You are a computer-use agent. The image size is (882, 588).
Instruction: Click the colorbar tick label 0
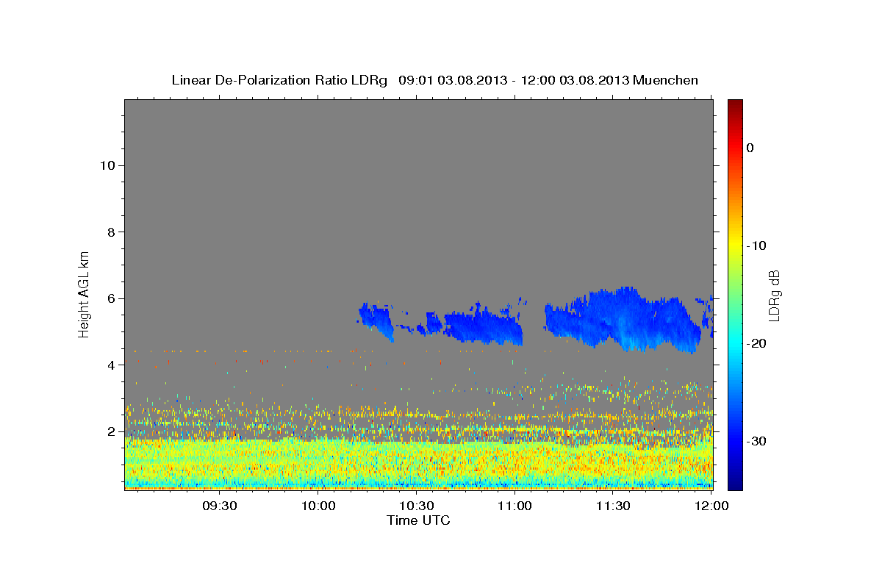pos(750,148)
